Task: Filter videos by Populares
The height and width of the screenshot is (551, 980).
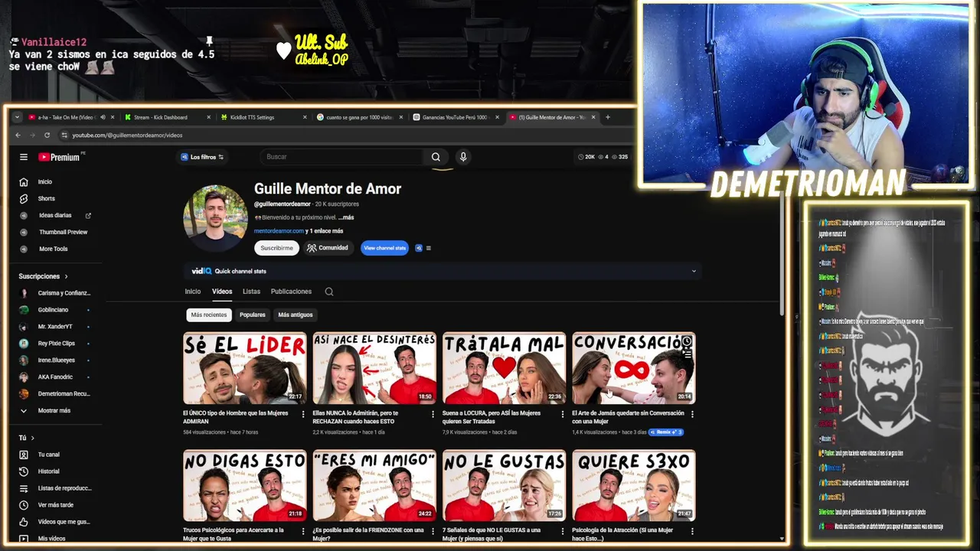Action: click(x=253, y=315)
